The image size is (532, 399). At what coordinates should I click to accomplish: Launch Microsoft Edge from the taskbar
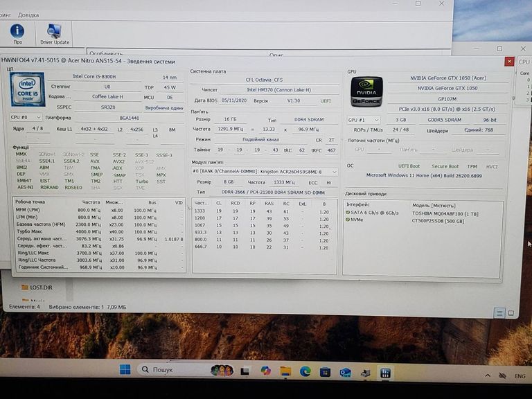pyautogui.click(x=305, y=371)
